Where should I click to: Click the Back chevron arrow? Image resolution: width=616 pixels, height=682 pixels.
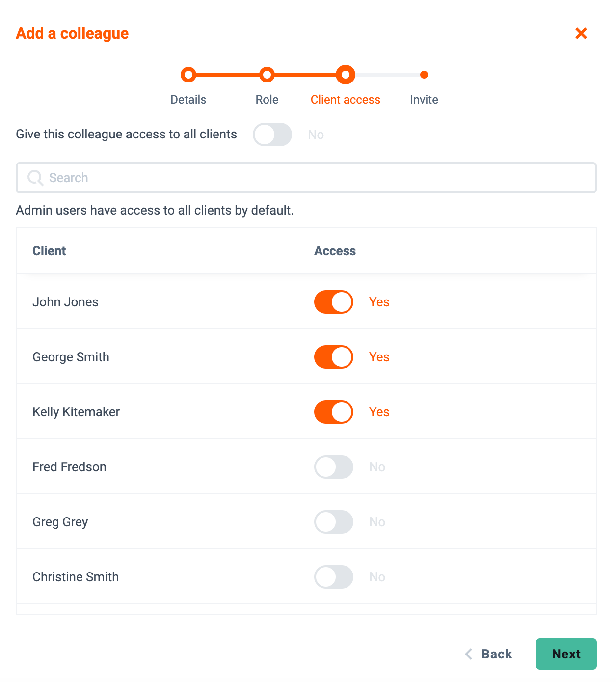(469, 654)
